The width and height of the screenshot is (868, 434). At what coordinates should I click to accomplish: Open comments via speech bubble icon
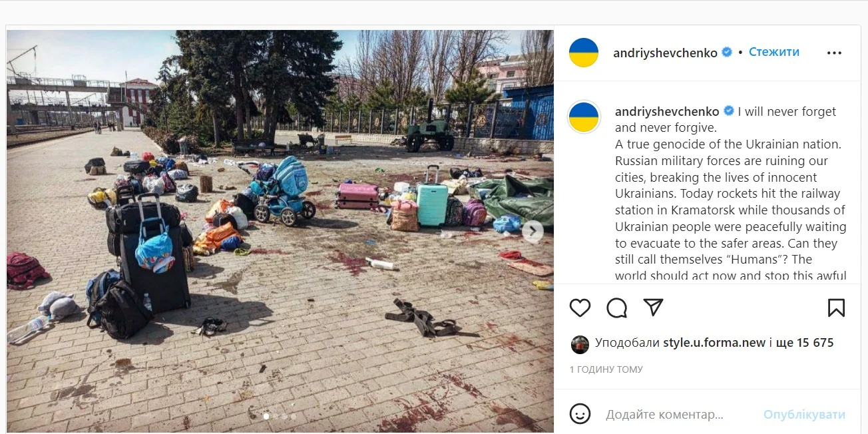(617, 308)
